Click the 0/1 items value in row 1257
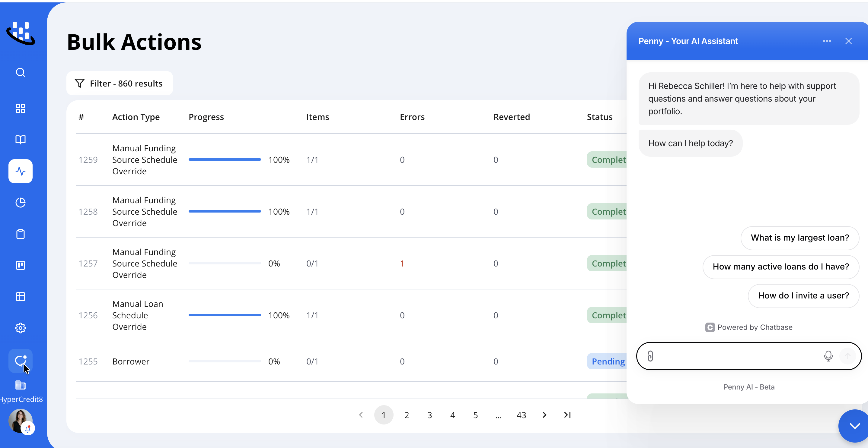868x448 pixels. [312, 263]
